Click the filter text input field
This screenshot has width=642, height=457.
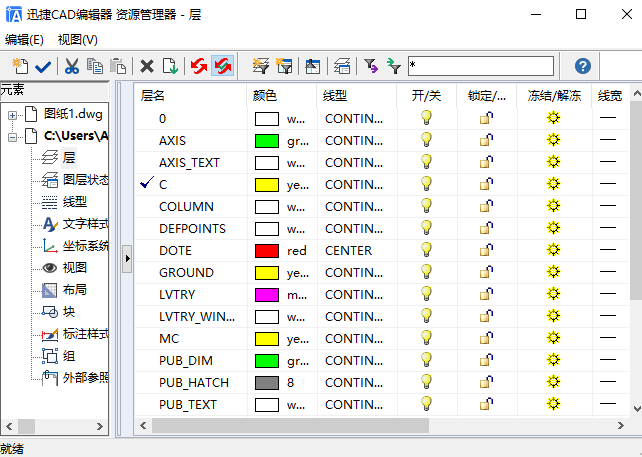coord(481,66)
